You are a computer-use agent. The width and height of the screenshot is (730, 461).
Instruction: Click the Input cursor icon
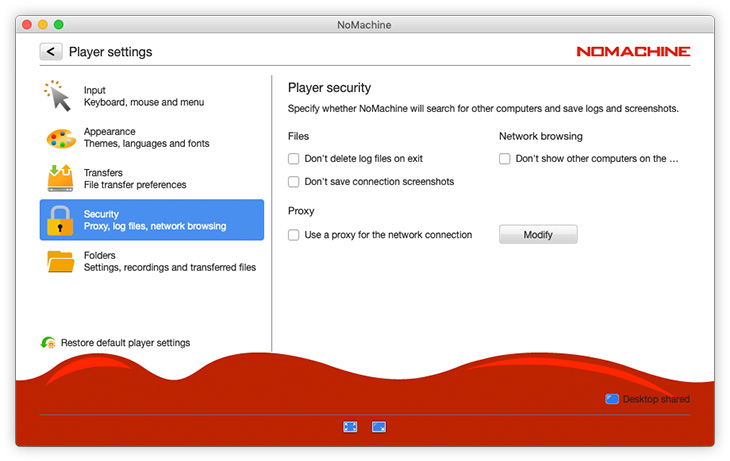click(x=59, y=96)
